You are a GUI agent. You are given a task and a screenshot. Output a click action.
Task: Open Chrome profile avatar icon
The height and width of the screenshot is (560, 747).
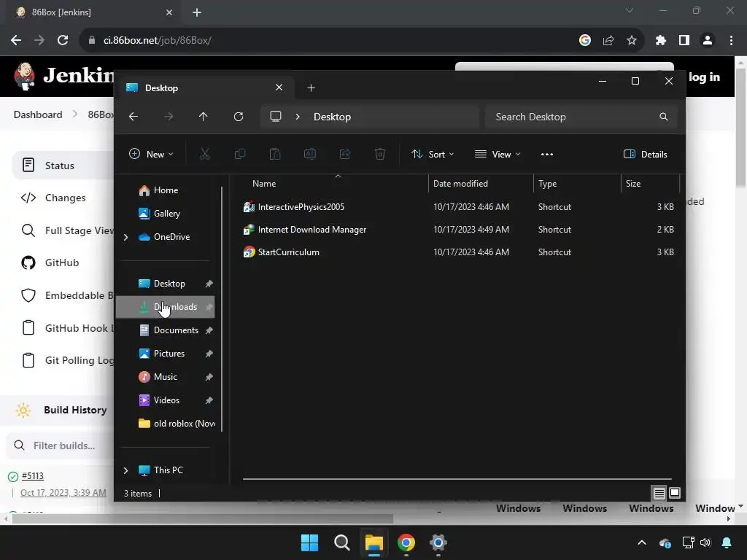coord(708,41)
